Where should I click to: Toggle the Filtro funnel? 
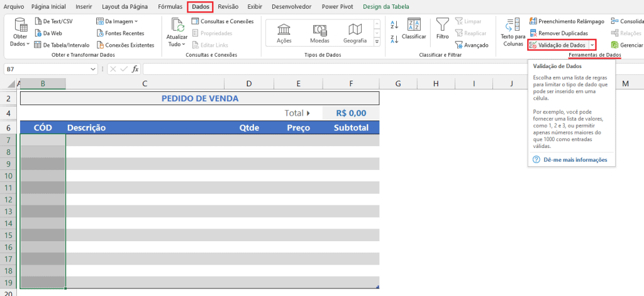tap(442, 29)
